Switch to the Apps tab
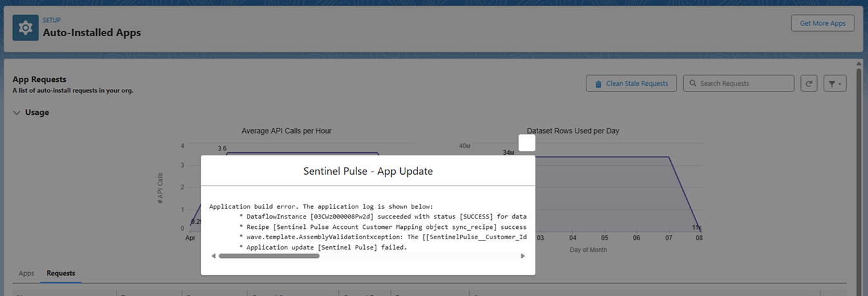868x296 pixels. [26, 273]
